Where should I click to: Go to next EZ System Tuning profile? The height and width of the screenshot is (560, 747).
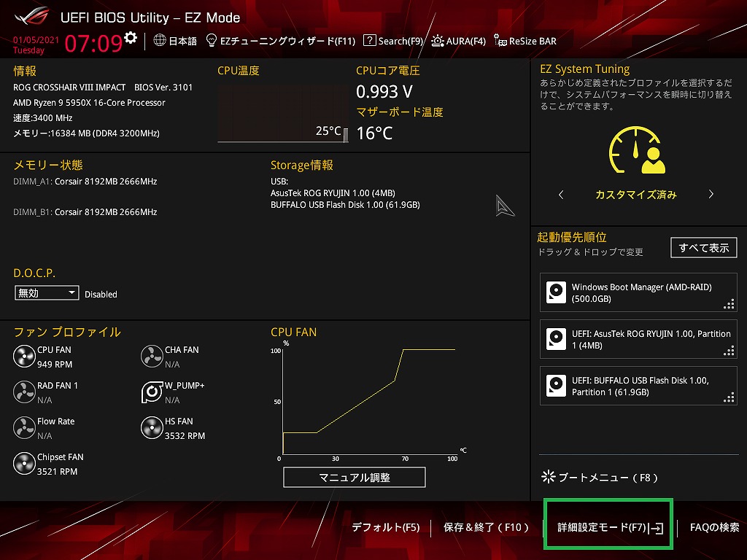tap(711, 194)
